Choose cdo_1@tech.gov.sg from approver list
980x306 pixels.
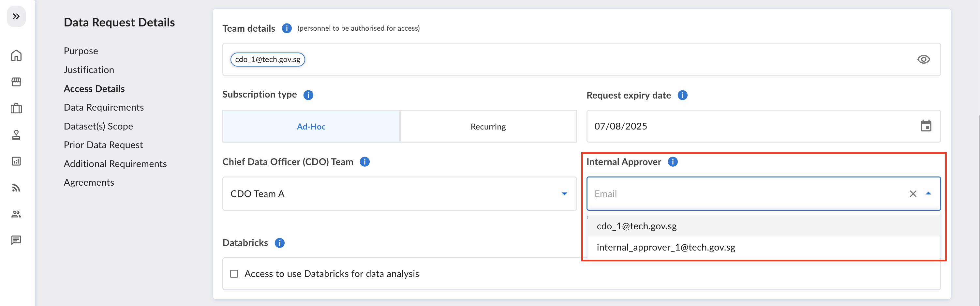763,226
